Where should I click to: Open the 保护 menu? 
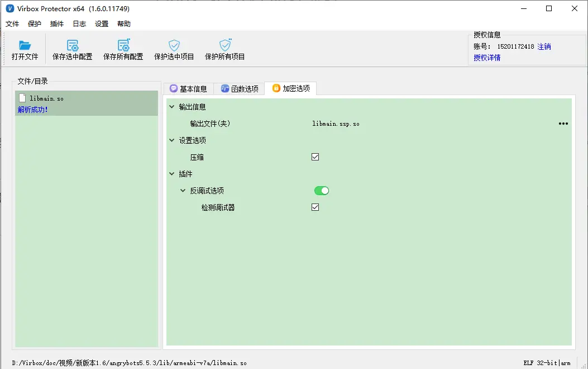(x=35, y=23)
